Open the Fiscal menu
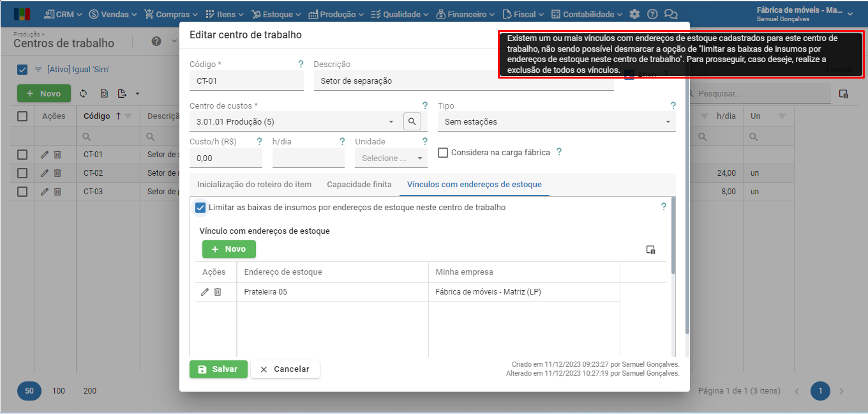Screen dimensions: 868x414 523,14
